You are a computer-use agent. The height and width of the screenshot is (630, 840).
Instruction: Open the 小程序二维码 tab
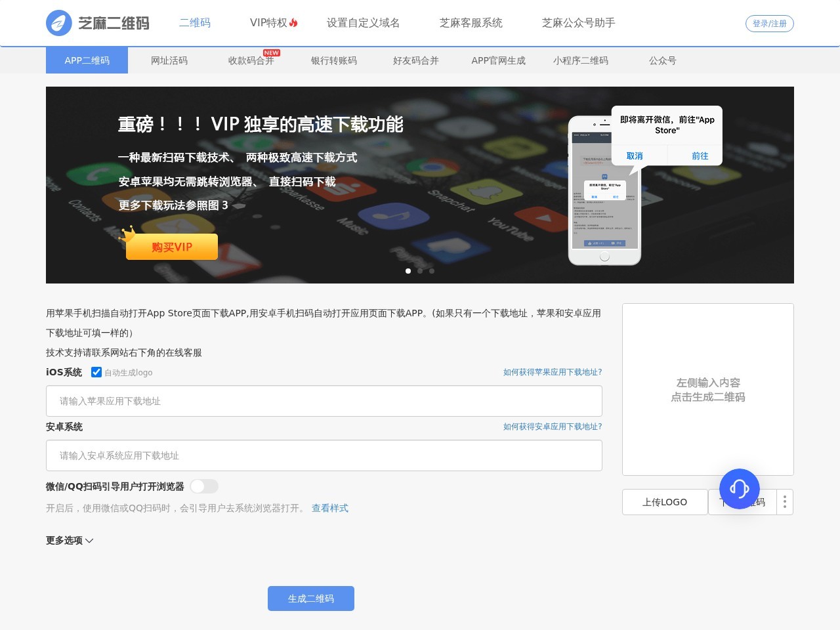coord(581,60)
